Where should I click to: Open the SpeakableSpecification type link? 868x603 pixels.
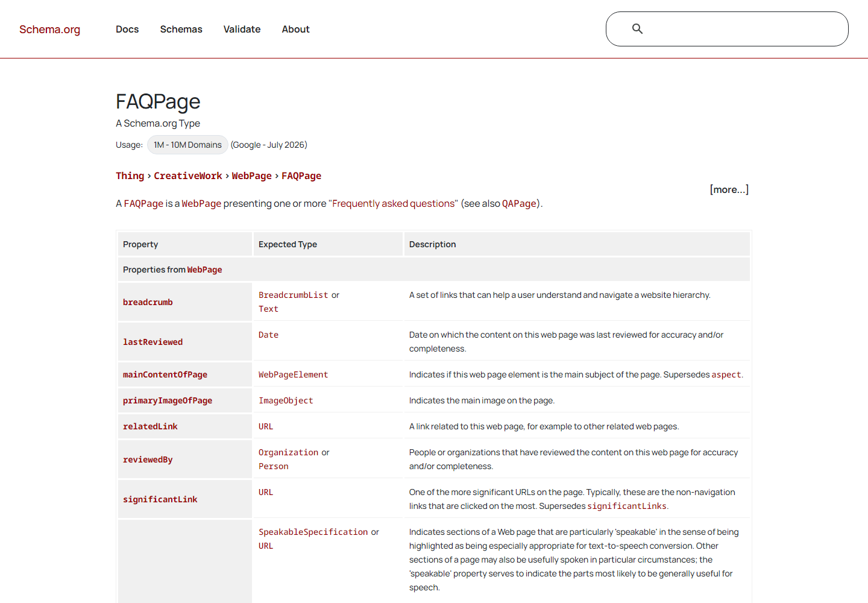pos(313,532)
